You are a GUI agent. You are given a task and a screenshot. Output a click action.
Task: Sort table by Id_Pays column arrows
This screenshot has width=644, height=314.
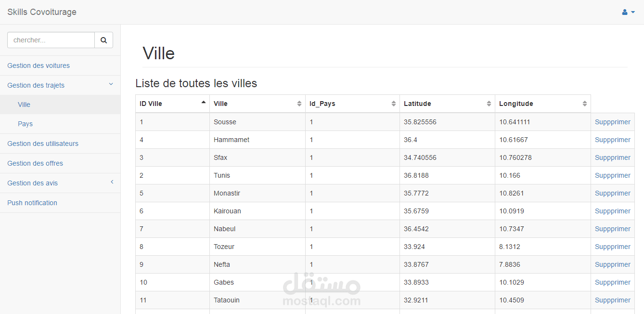(394, 104)
